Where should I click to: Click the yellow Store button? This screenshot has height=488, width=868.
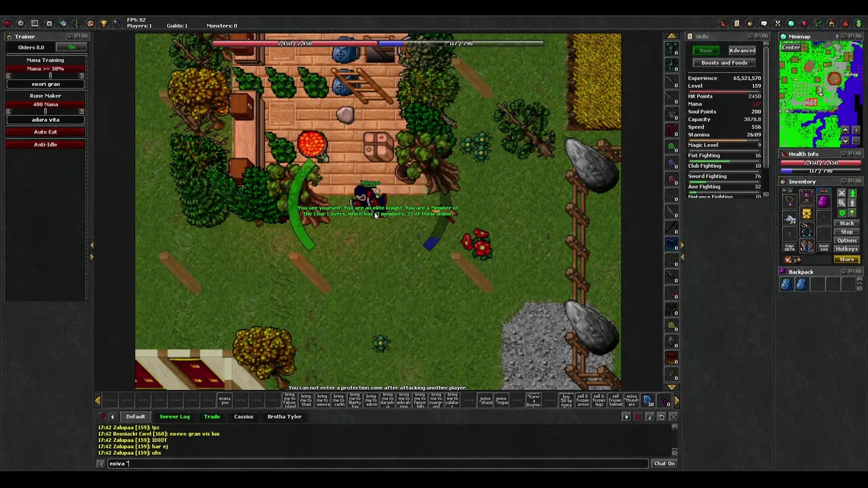click(x=846, y=259)
